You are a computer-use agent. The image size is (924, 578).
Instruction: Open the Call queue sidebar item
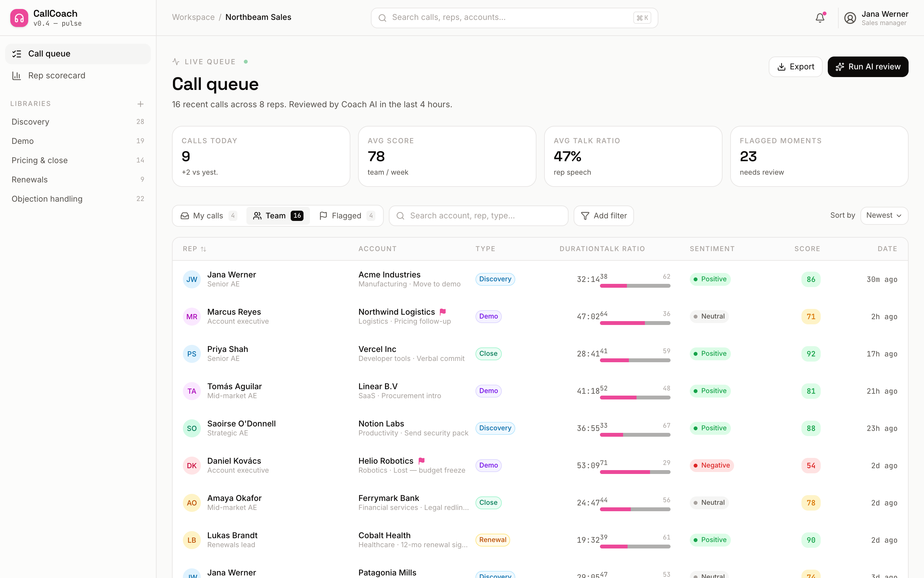click(x=78, y=54)
